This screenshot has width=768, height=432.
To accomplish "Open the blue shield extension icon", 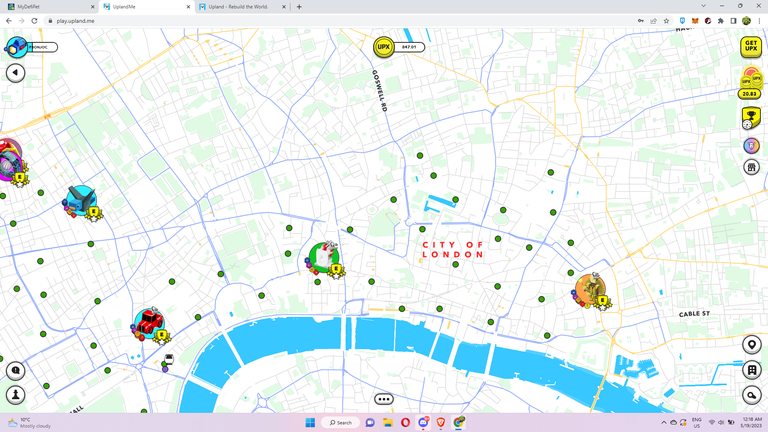I will (682, 21).
